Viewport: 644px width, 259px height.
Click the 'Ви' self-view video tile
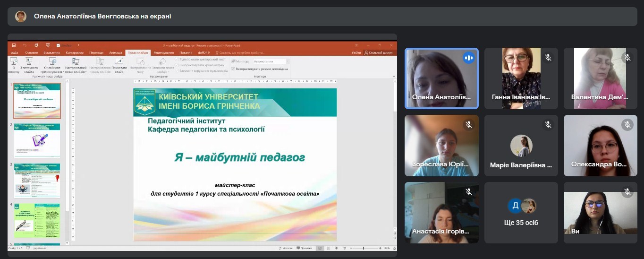(601, 213)
